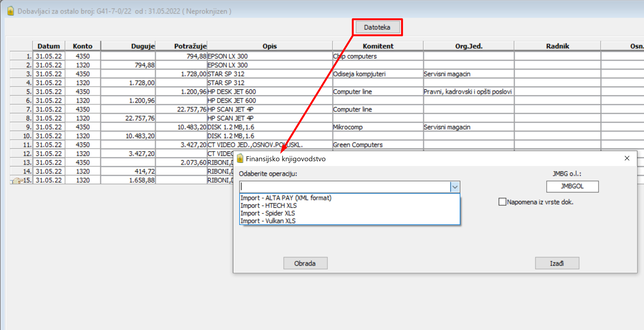Select Import - ALTA PAY (XML format) option

point(286,198)
